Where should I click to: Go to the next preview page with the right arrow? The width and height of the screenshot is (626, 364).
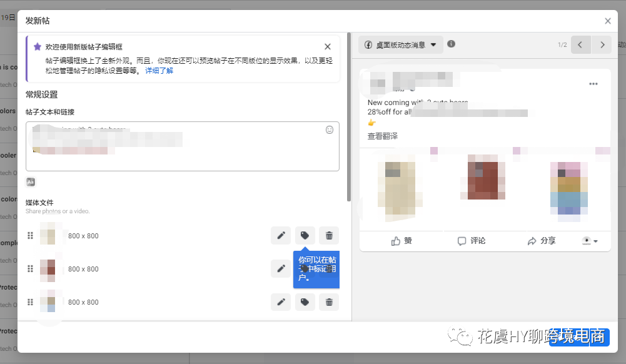601,44
